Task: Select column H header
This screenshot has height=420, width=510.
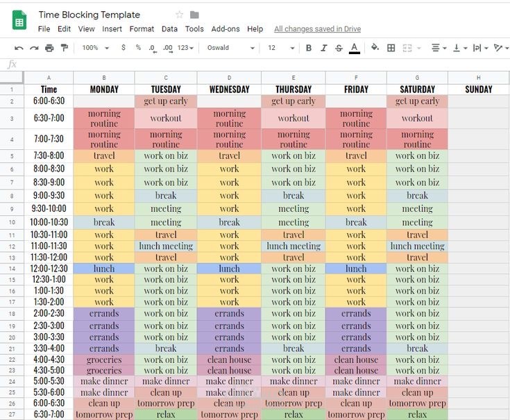Action: tap(479, 78)
